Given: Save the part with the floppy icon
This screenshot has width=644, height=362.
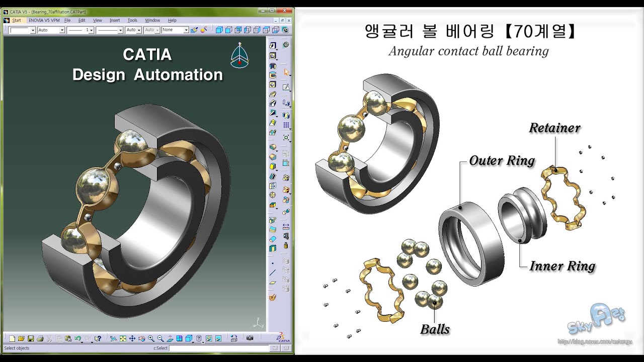Looking at the screenshot, I should coord(31,338).
